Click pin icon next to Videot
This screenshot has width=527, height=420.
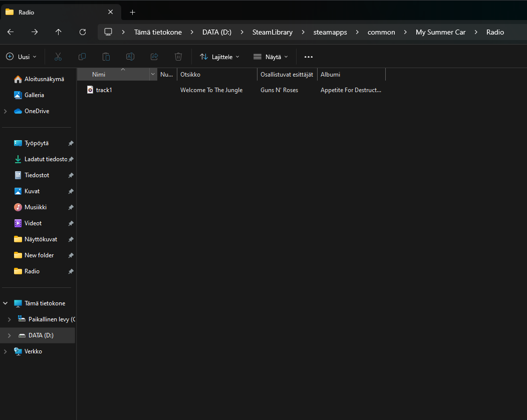71,223
